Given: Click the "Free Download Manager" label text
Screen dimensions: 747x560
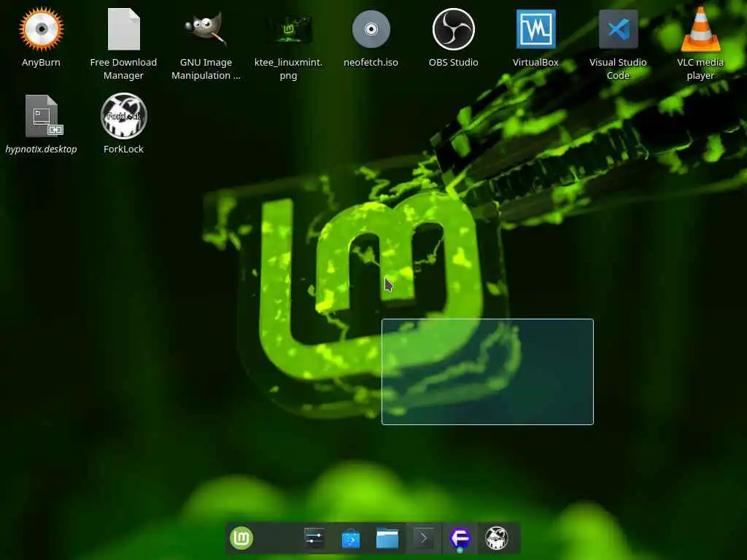Looking at the screenshot, I should pyautogui.click(x=123, y=69).
